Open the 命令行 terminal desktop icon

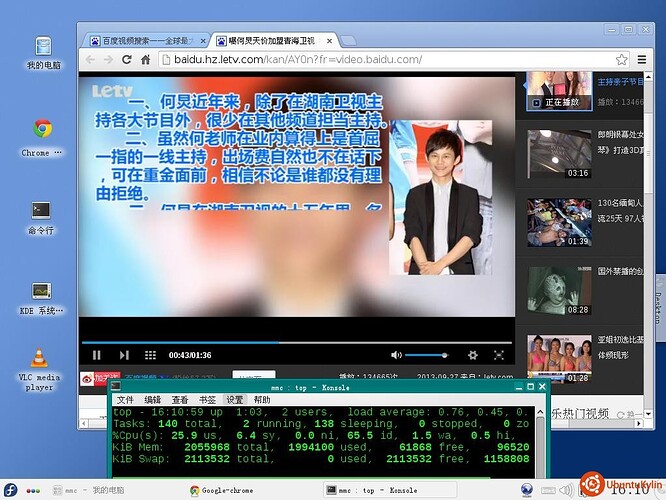41,218
